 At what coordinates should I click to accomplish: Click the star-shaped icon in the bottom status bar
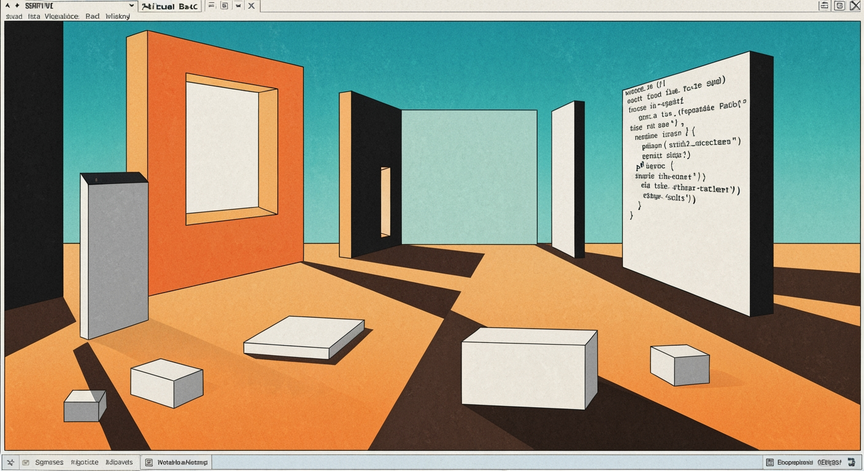pyautogui.click(x=10, y=463)
